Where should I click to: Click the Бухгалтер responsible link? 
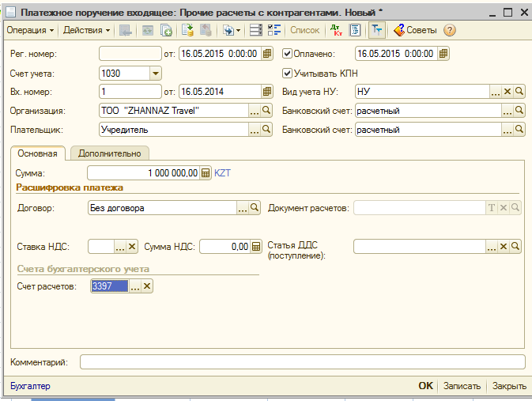click(x=30, y=386)
